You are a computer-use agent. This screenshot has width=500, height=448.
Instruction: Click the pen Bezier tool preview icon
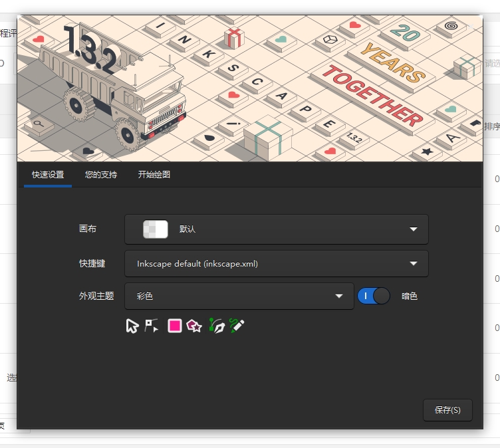tap(217, 326)
